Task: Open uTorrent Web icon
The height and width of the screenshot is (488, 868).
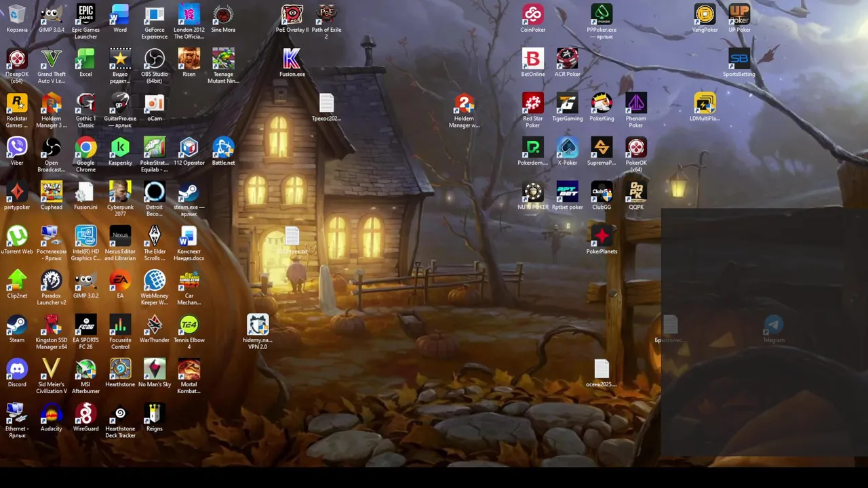Action: pyautogui.click(x=17, y=241)
